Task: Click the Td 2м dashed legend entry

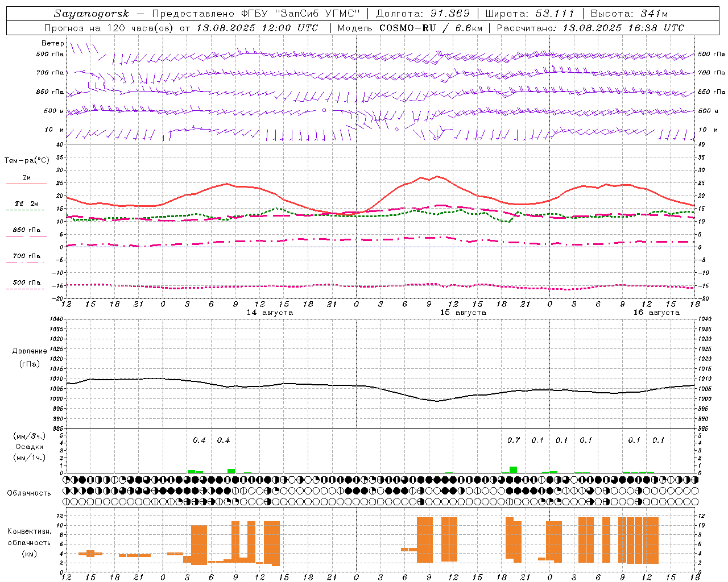Action: pyautogui.click(x=26, y=204)
